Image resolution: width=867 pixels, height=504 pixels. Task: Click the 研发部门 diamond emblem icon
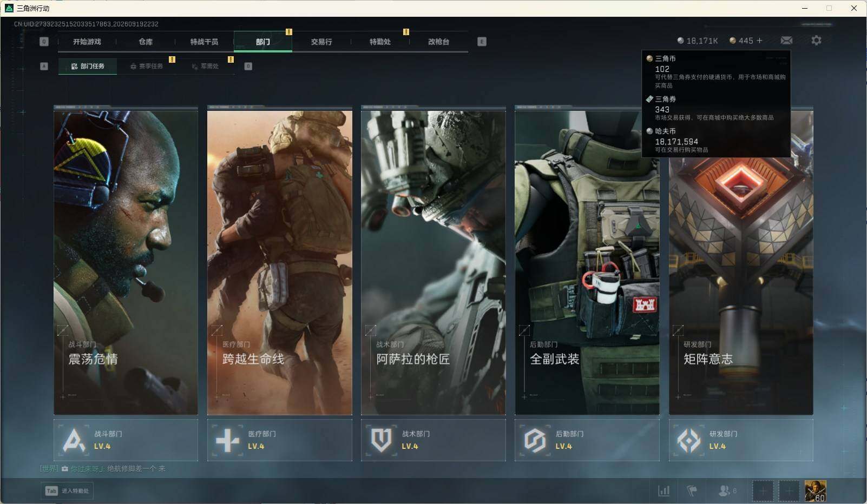pos(688,440)
